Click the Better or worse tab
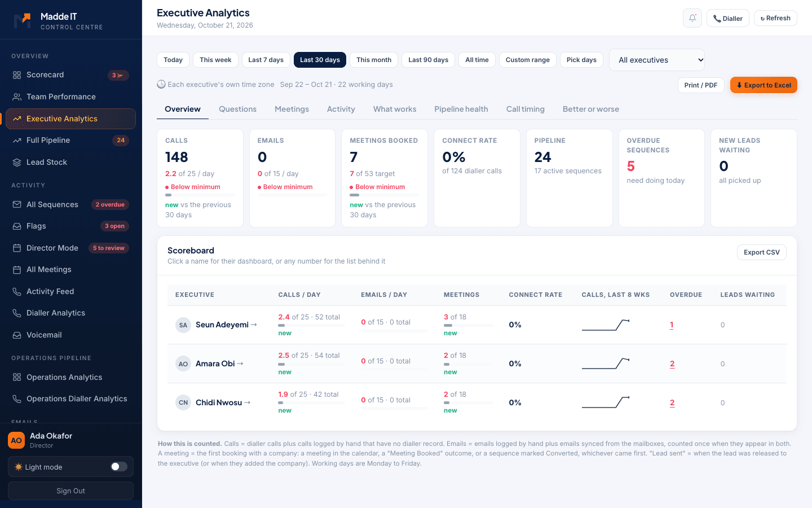812x508 pixels. click(591, 109)
